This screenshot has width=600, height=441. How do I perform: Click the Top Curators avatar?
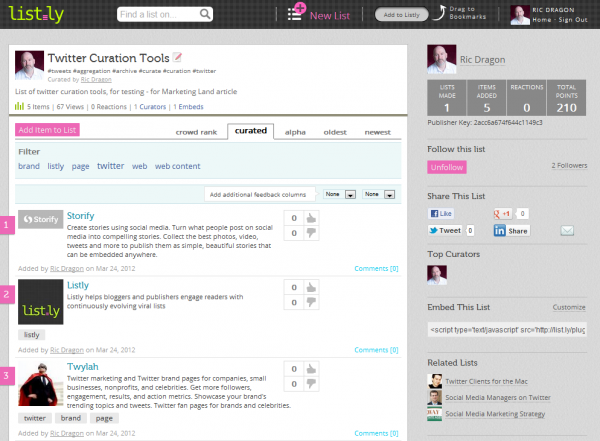tap(437, 275)
